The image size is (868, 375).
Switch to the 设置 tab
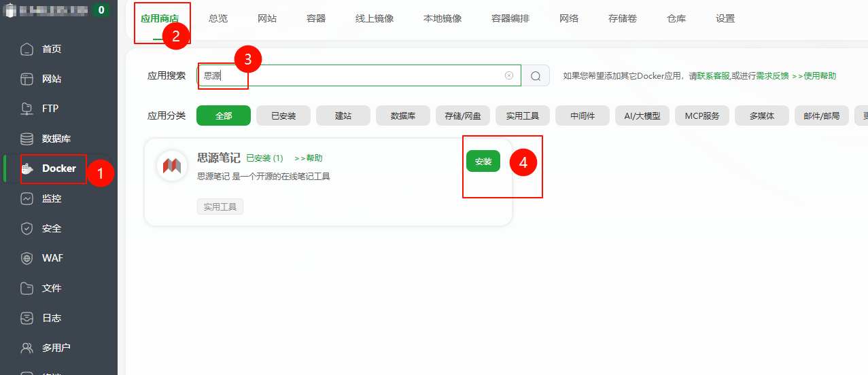point(725,19)
